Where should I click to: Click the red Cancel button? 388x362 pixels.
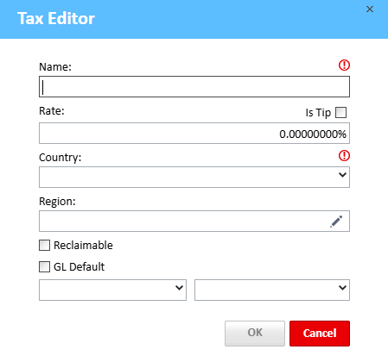[320, 333]
